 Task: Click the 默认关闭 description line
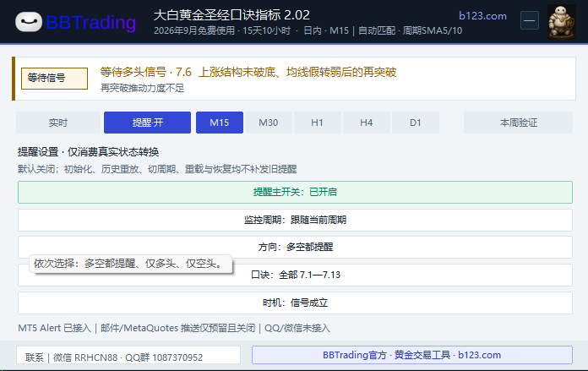click(x=157, y=169)
